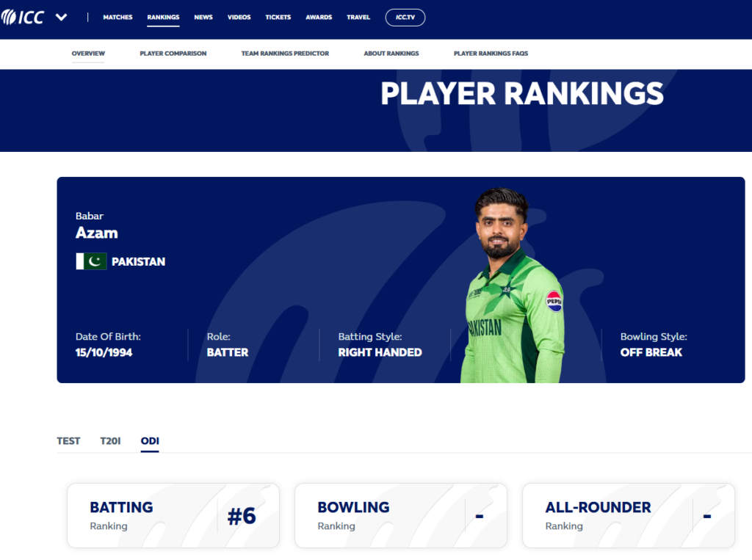The width and height of the screenshot is (752, 560).
Task: Open the Matches menu
Action: [x=117, y=17]
